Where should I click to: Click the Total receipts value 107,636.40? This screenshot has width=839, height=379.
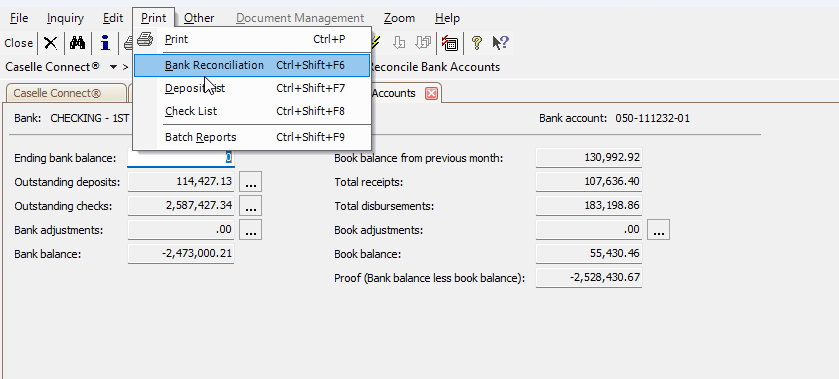tap(589, 181)
